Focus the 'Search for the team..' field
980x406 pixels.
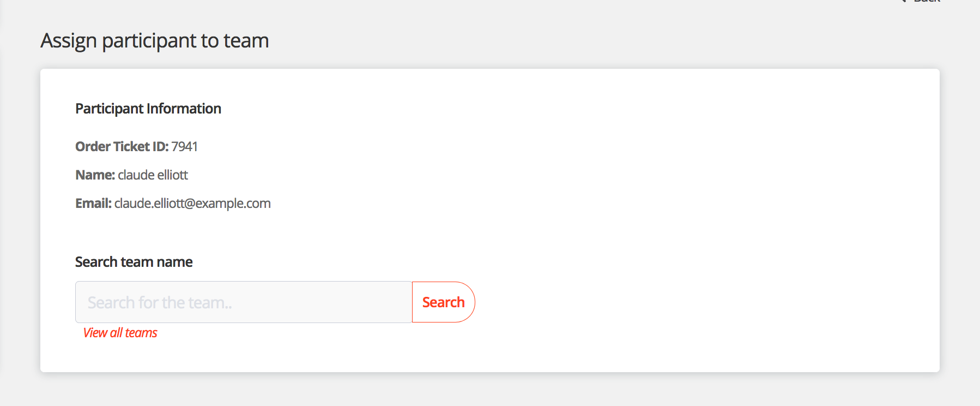click(x=243, y=302)
